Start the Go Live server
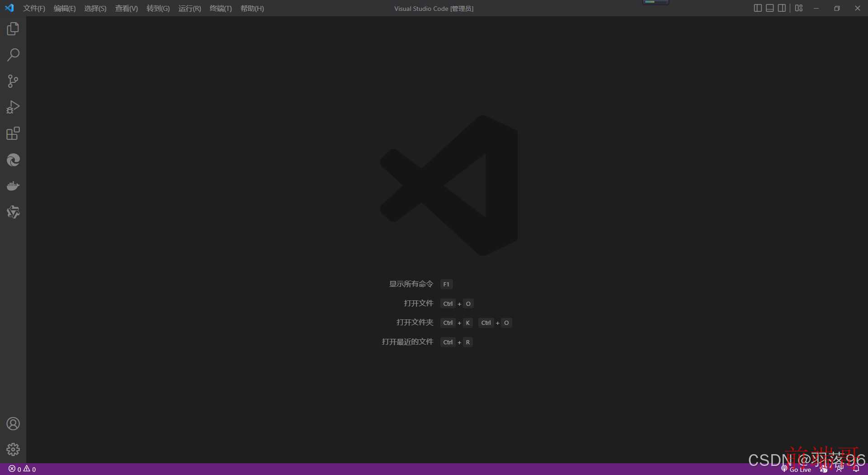This screenshot has width=868, height=475. click(796, 470)
